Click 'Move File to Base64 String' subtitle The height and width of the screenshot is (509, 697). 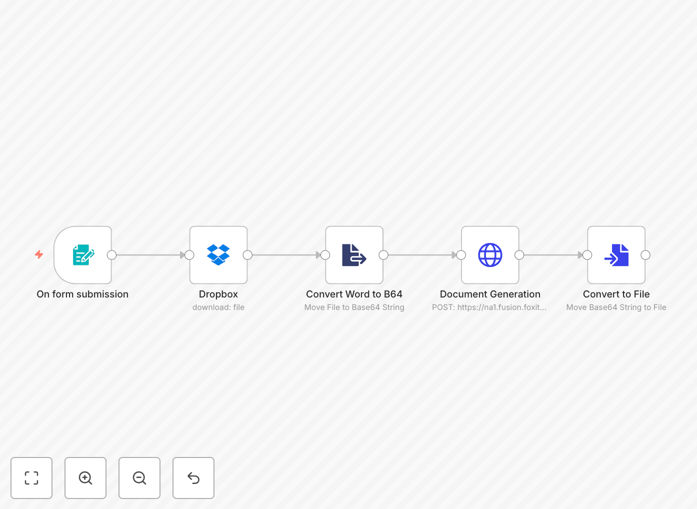pos(354,307)
